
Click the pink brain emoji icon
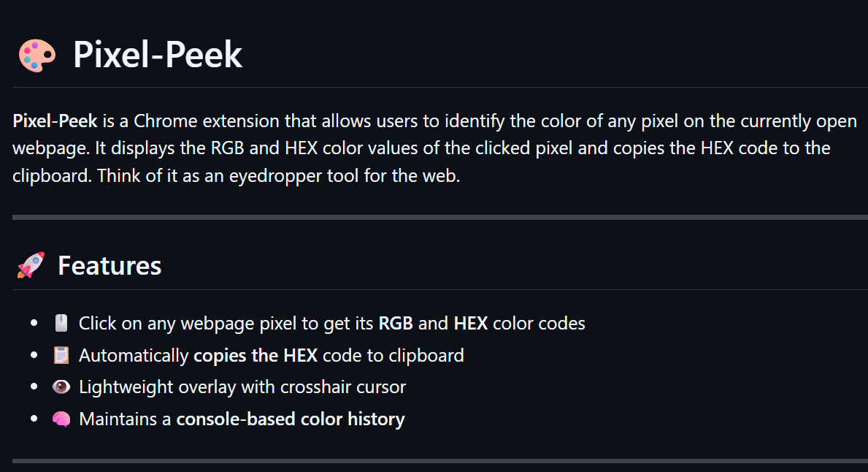coord(61,419)
